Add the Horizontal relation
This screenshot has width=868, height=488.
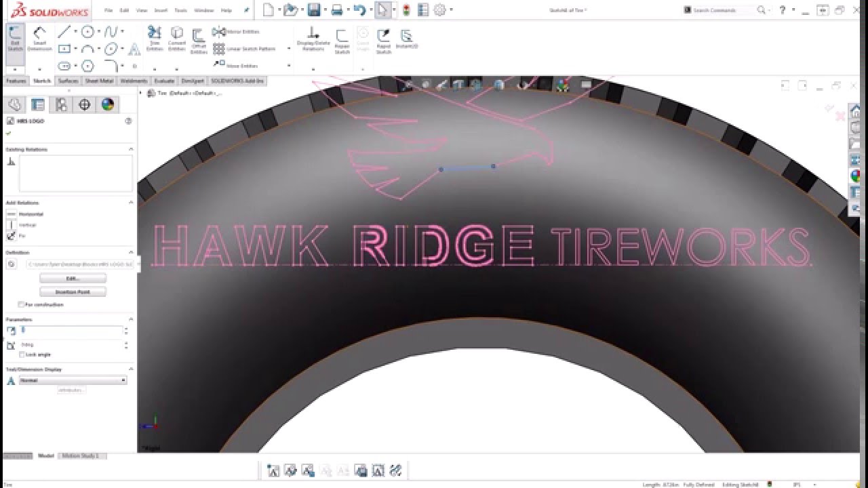click(x=25, y=214)
